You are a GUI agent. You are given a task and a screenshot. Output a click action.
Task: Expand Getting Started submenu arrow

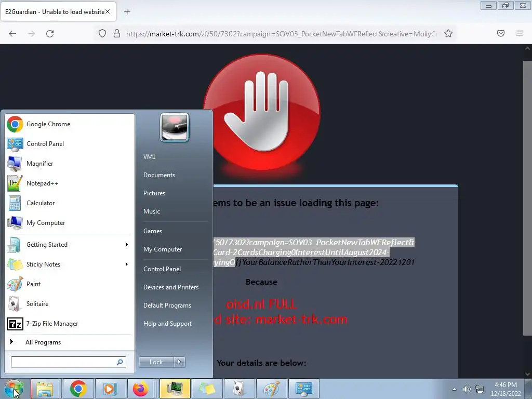(127, 245)
